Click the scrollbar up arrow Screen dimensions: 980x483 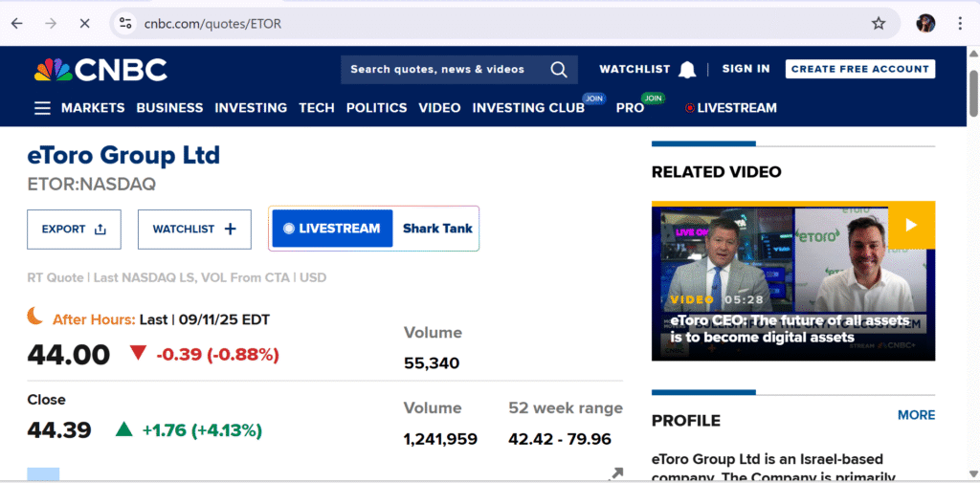(972, 54)
